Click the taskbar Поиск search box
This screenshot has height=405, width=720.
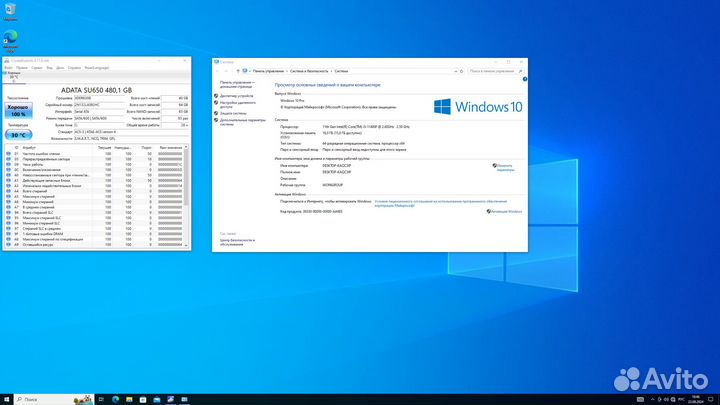coord(54,399)
